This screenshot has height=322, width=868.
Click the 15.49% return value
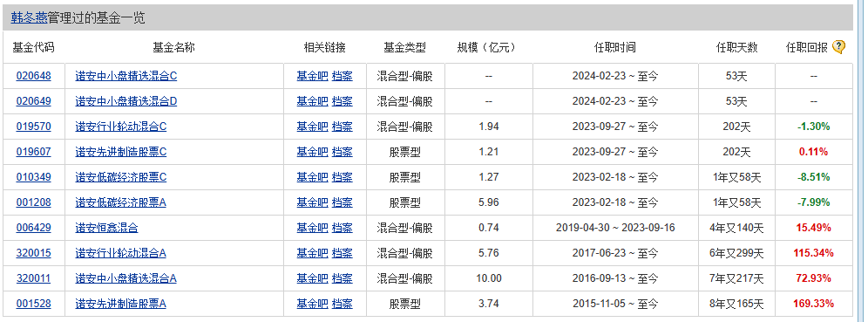coord(814,228)
